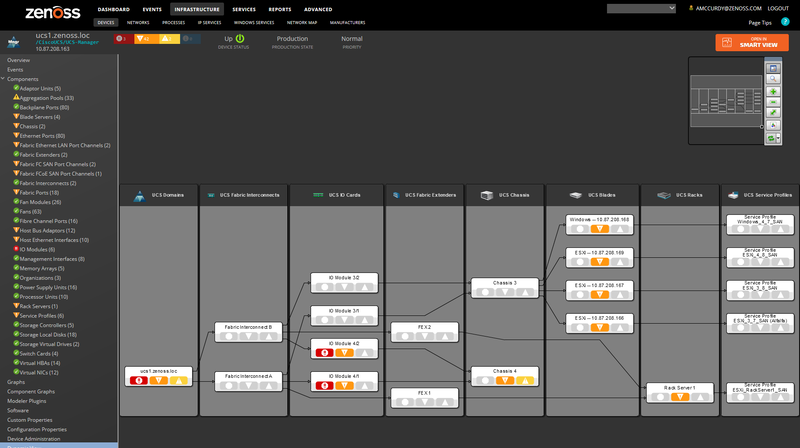Screen dimensions: 800x448
Task: Select Aggregation Pools (33) component
Action: pyautogui.click(x=46, y=98)
